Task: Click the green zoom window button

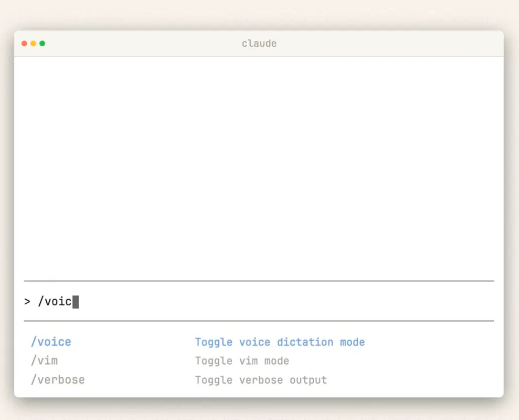Action: (42, 43)
